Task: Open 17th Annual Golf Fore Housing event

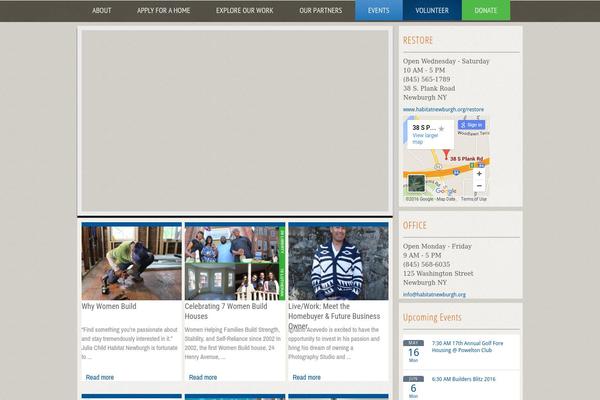Action: pyautogui.click(x=468, y=347)
